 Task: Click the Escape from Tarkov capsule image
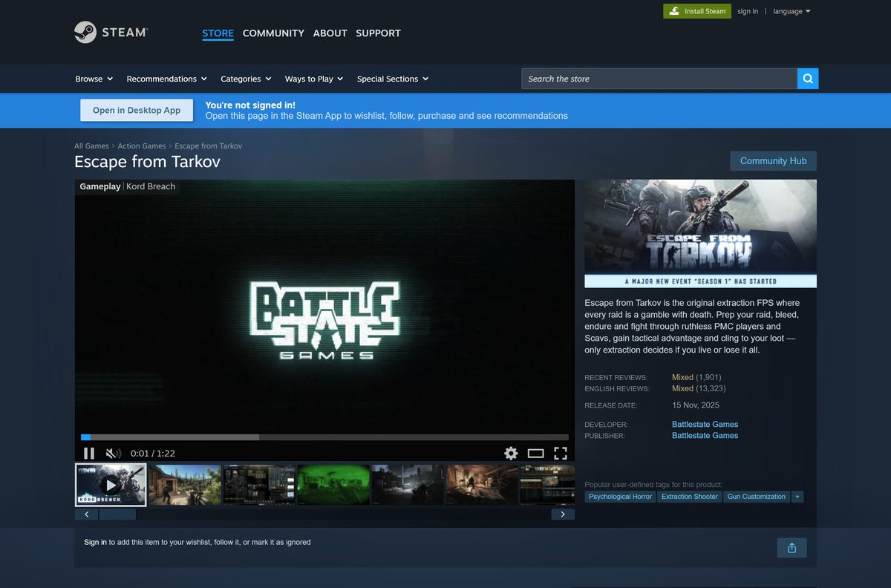click(700, 234)
